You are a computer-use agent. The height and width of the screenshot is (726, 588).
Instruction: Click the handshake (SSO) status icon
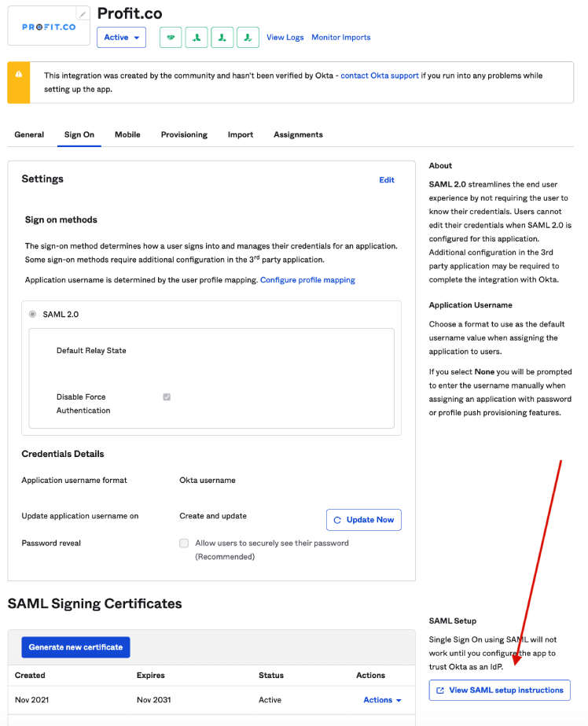tap(171, 38)
